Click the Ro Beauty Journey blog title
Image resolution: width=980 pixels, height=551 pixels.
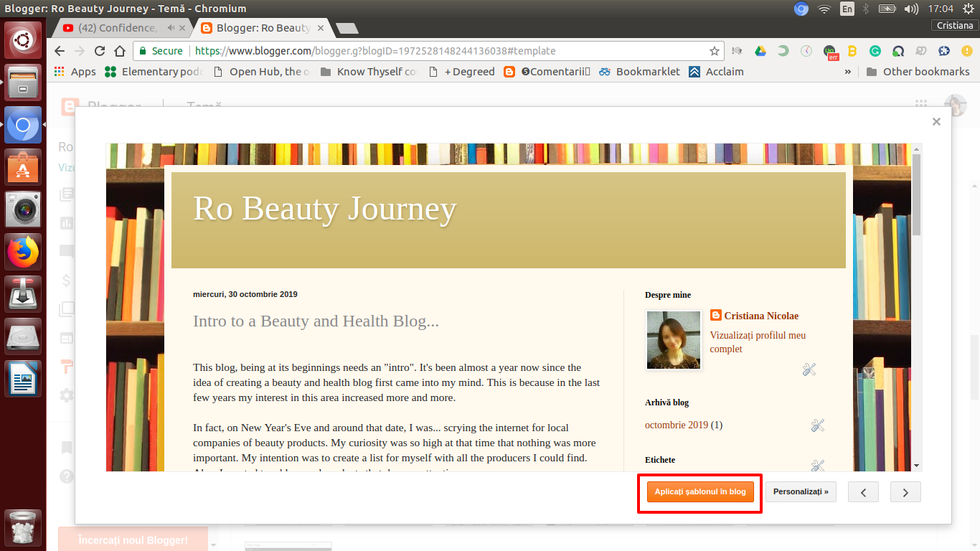325,208
